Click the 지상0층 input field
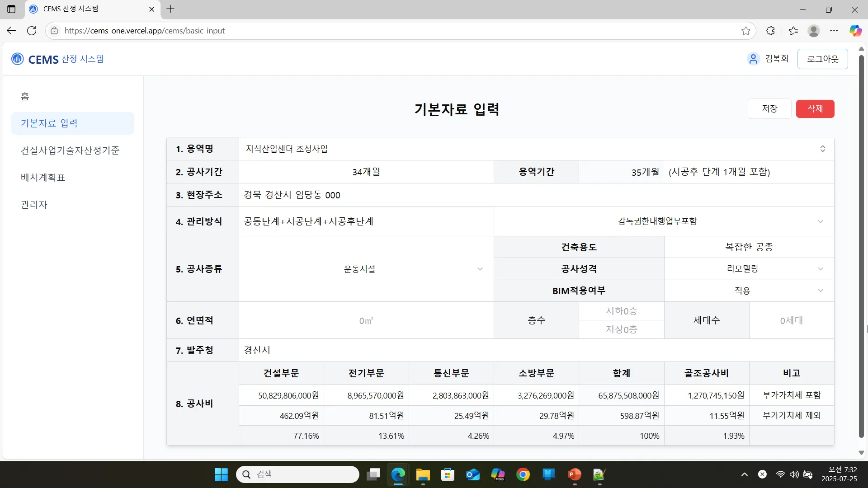This screenshot has width=868, height=488. (621, 329)
